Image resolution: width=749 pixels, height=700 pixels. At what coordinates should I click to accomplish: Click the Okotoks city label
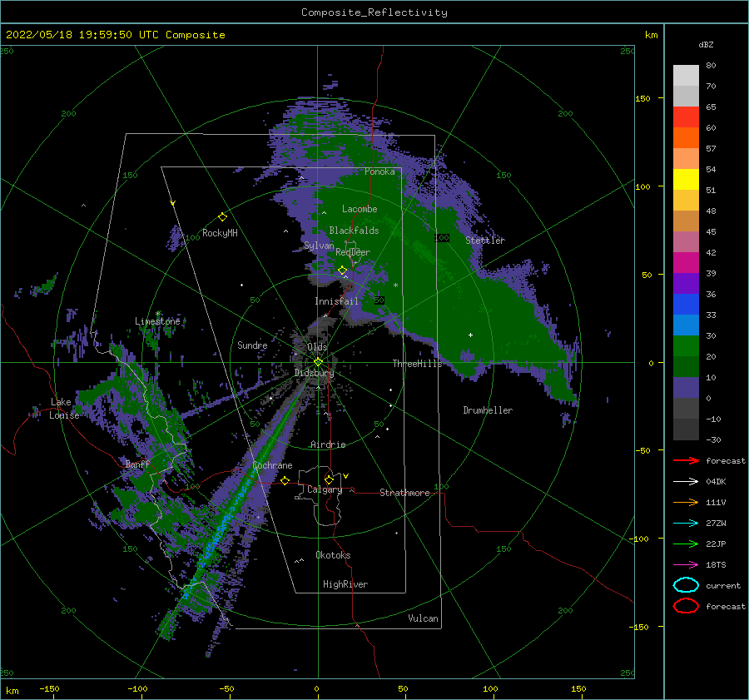pyautogui.click(x=333, y=555)
